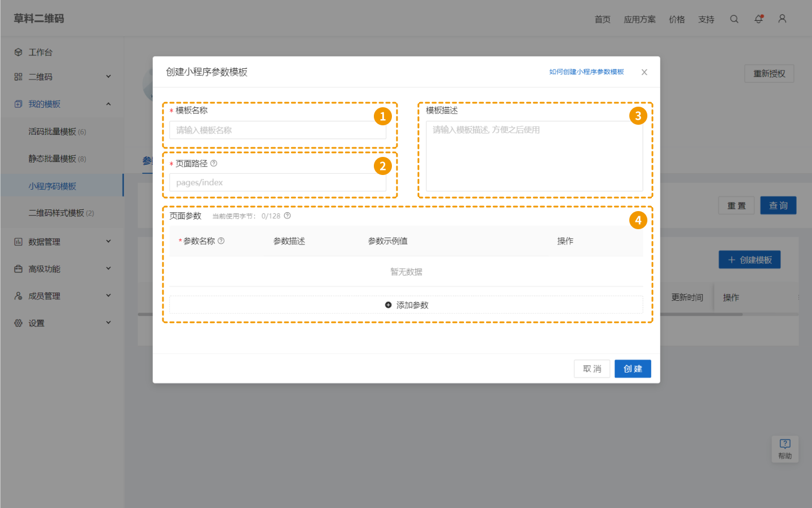Open 应用方案 in the top navigation
Viewport: 812px width, 508px height.
(x=639, y=19)
